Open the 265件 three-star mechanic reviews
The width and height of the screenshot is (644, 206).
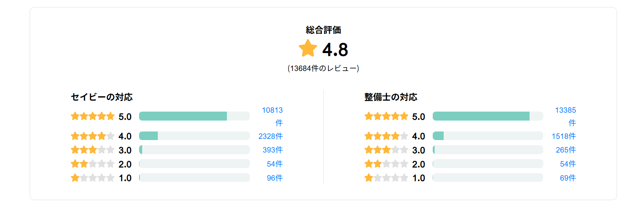point(566,150)
